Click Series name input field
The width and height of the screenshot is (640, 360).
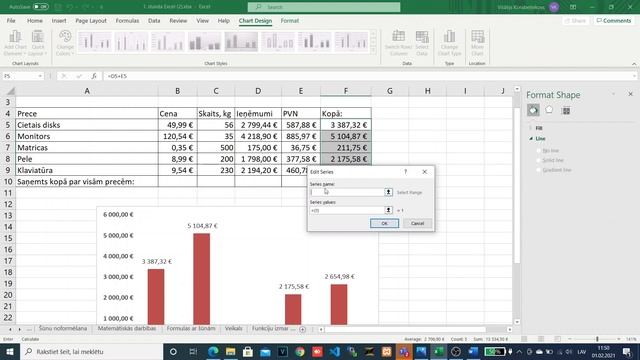(347, 192)
